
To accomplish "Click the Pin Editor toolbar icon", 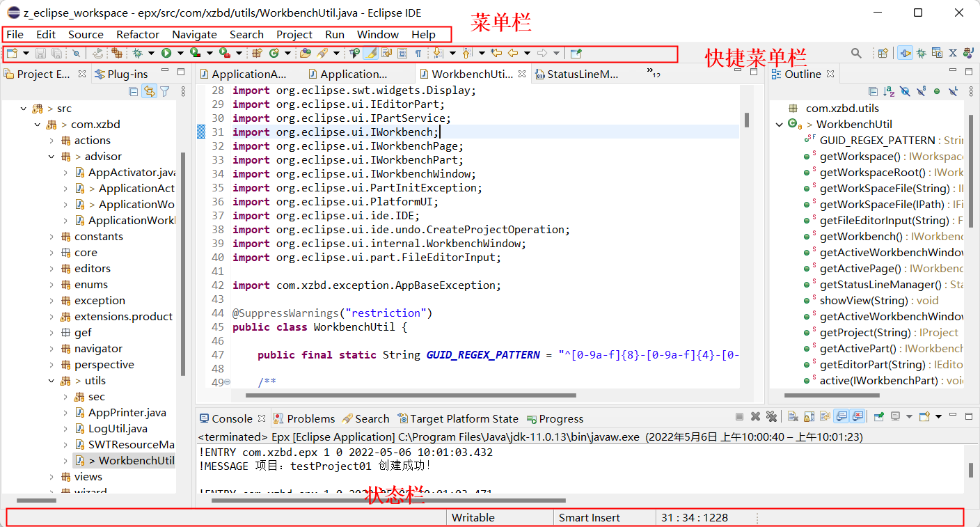I will (576, 53).
